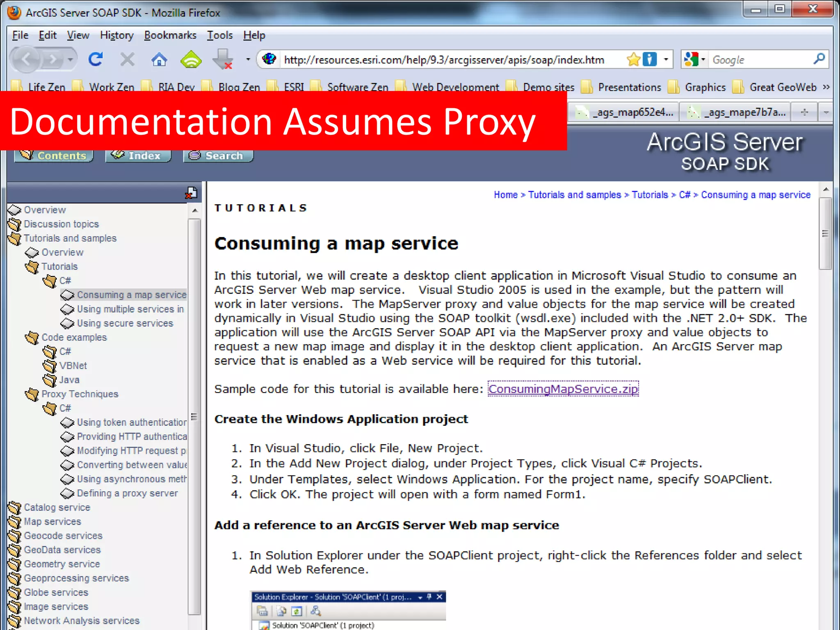
Task: Click the magnifier search go icon
Action: click(x=819, y=59)
